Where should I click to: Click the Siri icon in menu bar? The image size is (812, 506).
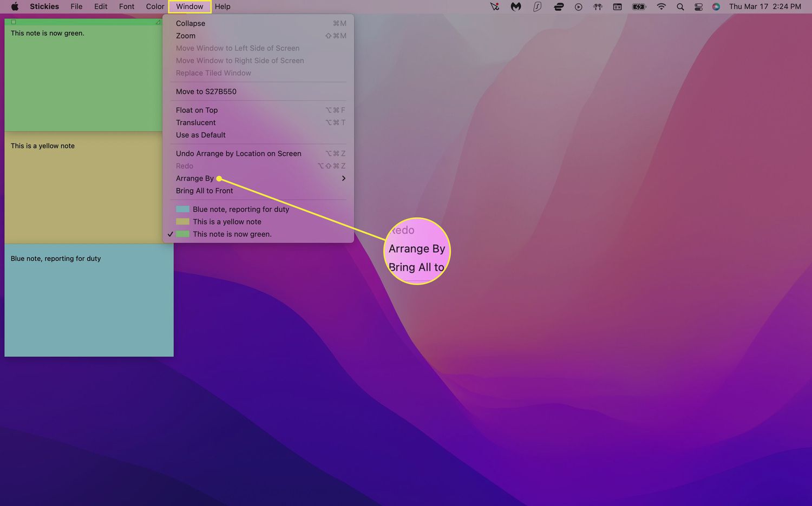pos(716,6)
